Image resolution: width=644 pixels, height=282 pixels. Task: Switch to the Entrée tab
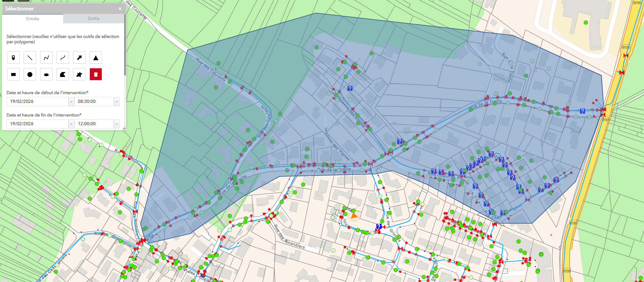pos(33,19)
